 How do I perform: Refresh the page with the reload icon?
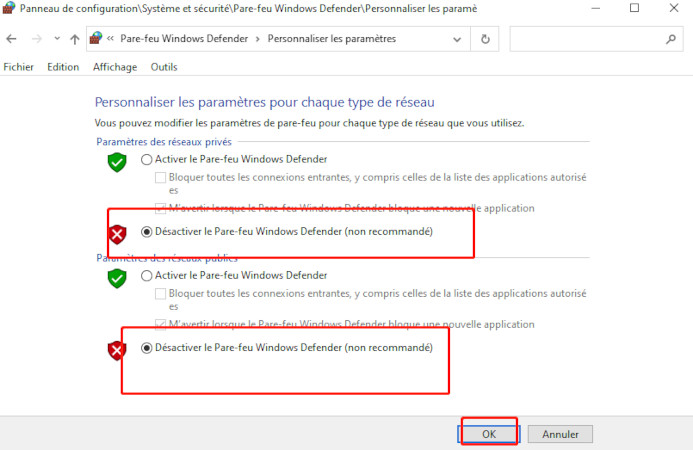[x=485, y=39]
